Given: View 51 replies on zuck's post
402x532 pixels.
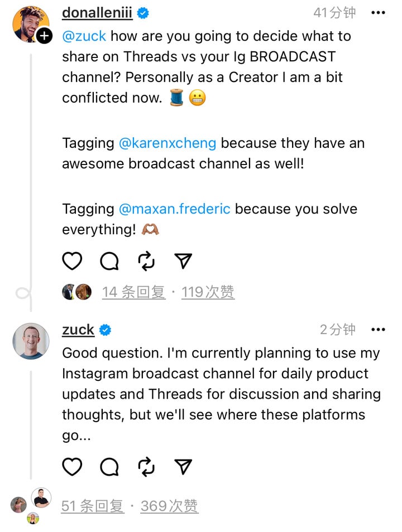Looking at the screenshot, I should pos(93,506).
